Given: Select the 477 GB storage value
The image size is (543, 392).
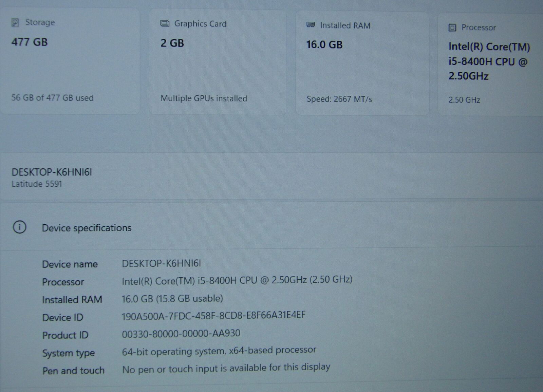Looking at the screenshot, I should pos(30,42).
